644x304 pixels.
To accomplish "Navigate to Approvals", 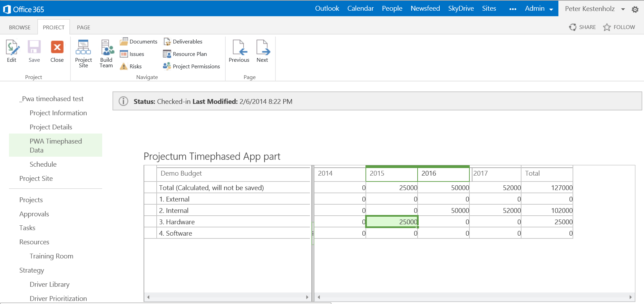I will point(34,214).
